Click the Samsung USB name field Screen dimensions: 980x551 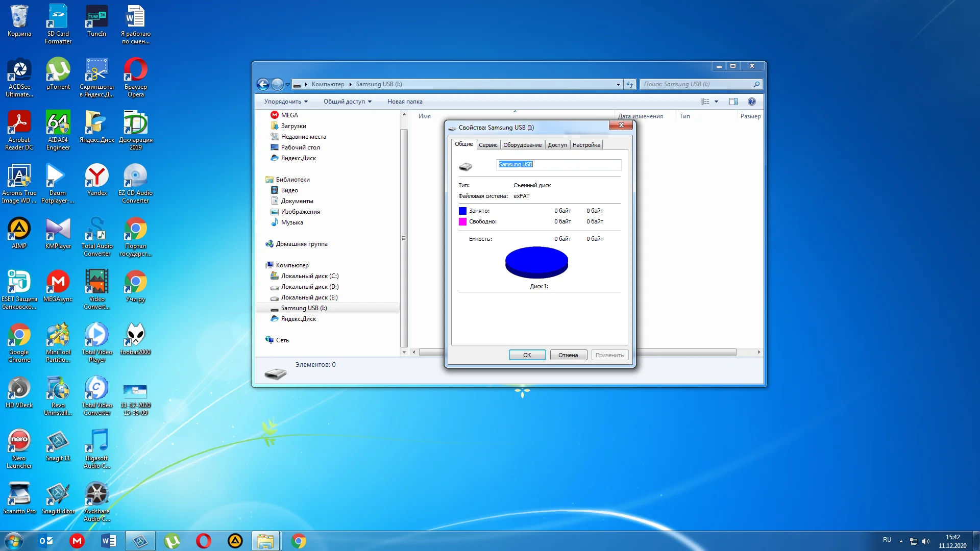coord(558,164)
